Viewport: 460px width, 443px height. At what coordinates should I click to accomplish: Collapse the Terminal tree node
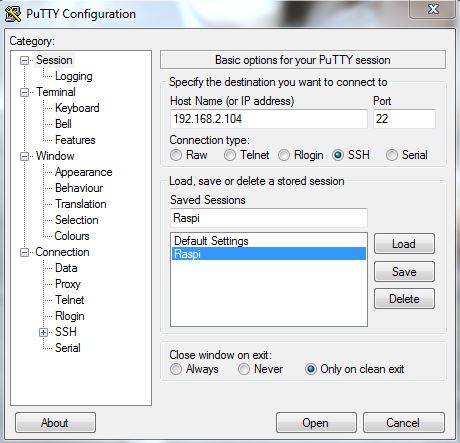24,92
